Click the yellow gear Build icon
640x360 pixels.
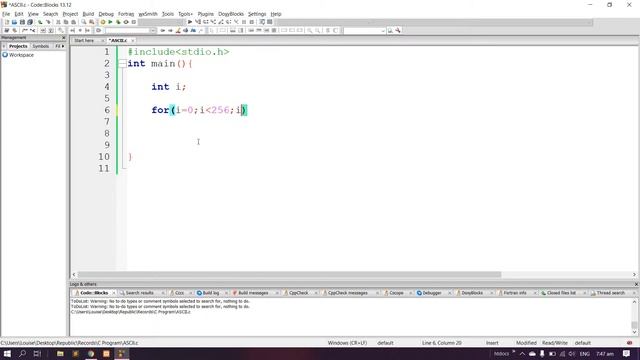[x=103, y=22]
